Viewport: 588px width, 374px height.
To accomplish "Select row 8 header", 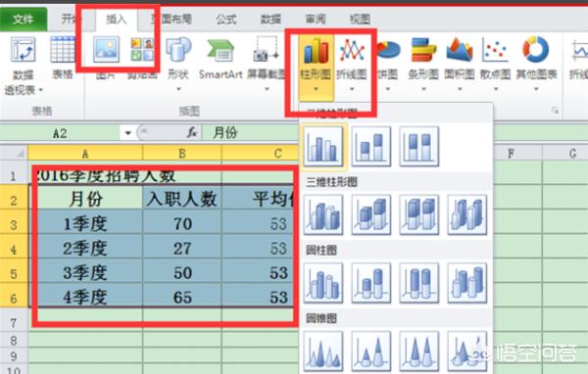I will coord(14,341).
